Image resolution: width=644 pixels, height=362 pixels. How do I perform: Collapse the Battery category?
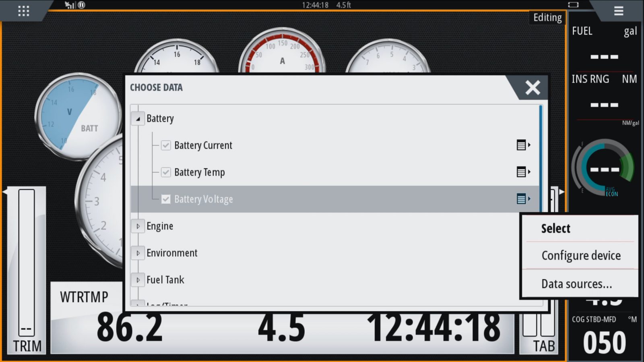tap(138, 119)
